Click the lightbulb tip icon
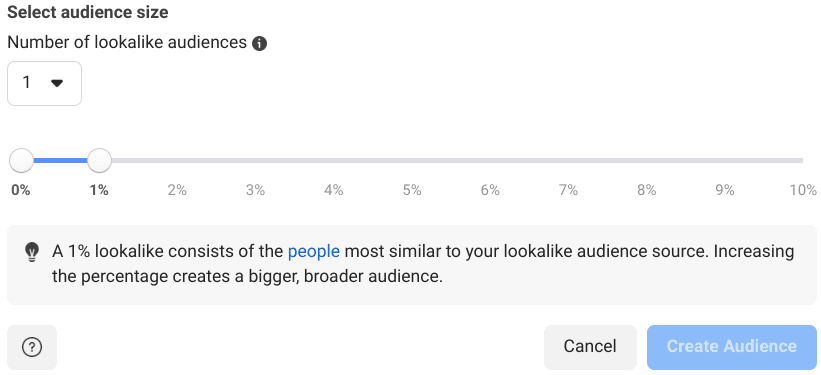The image size is (821, 375). 32,252
